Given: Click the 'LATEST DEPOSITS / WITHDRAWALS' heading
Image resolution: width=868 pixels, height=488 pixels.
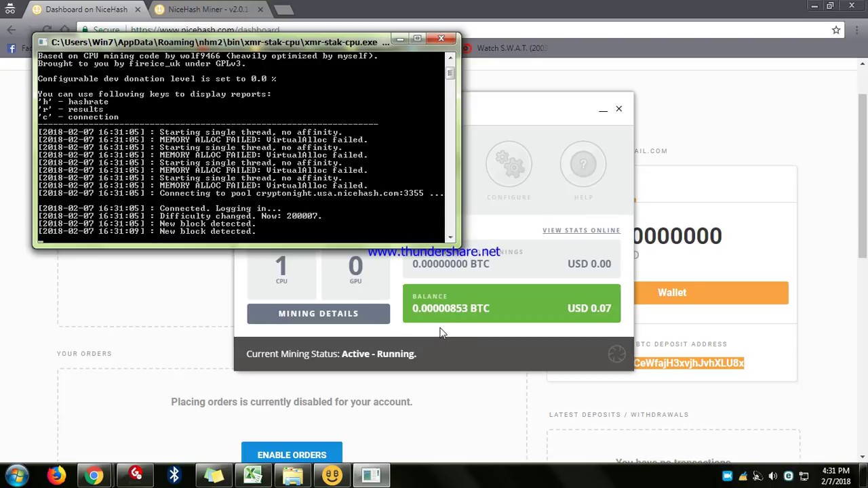Looking at the screenshot, I should click(x=618, y=415).
